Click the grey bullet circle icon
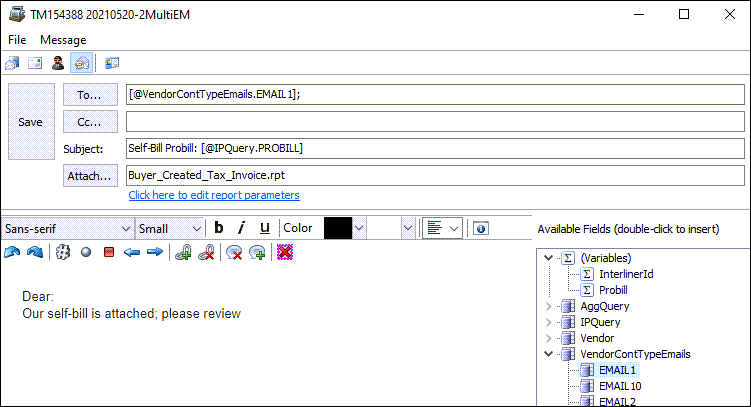The height and width of the screenshot is (407, 751). click(86, 252)
